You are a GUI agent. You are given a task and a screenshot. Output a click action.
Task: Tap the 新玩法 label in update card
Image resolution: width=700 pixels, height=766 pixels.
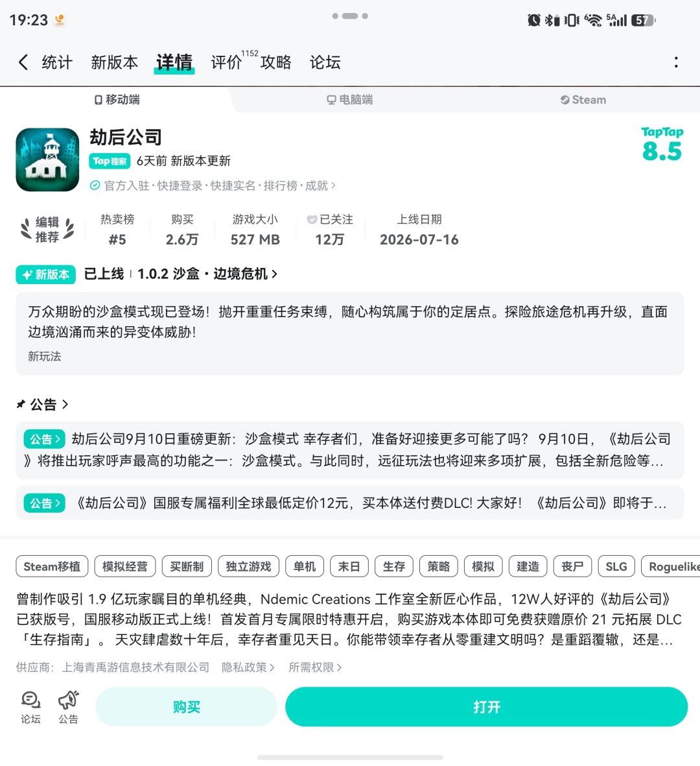45,356
